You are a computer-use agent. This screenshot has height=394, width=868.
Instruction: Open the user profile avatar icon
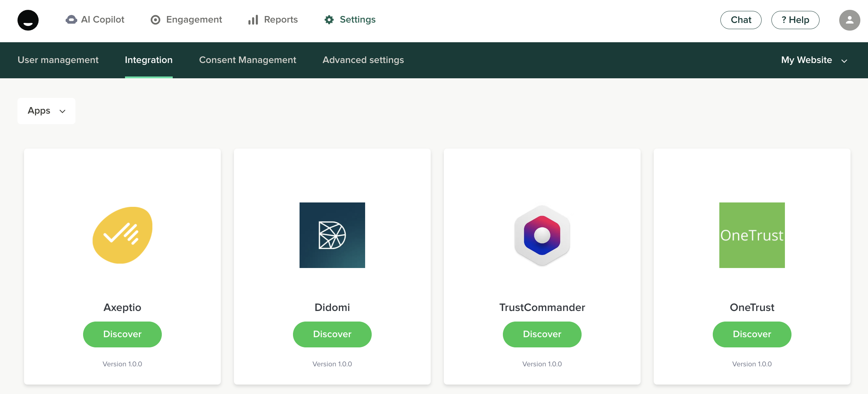click(849, 20)
